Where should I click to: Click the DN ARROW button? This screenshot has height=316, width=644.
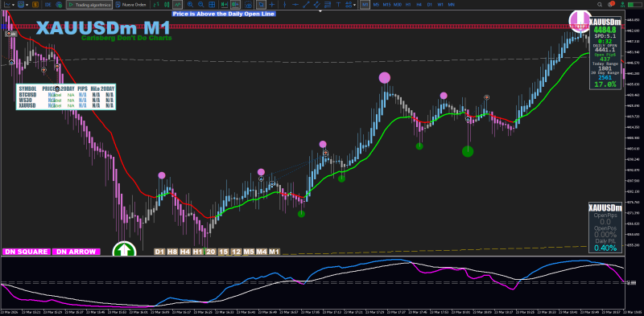point(76,252)
